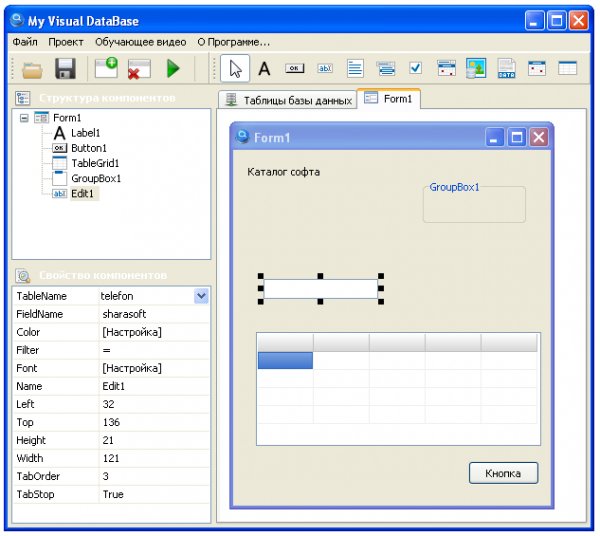The height and width of the screenshot is (536, 600).
Task: Open the О Программе menu
Action: 233,42
